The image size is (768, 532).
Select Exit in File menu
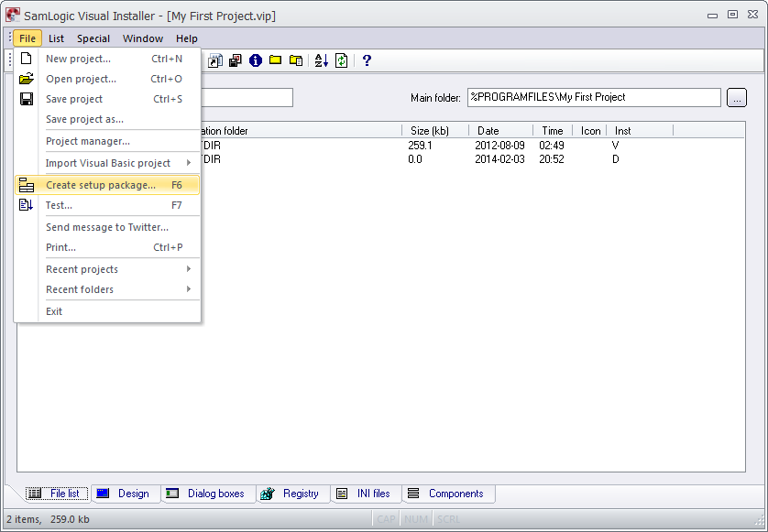click(107, 311)
